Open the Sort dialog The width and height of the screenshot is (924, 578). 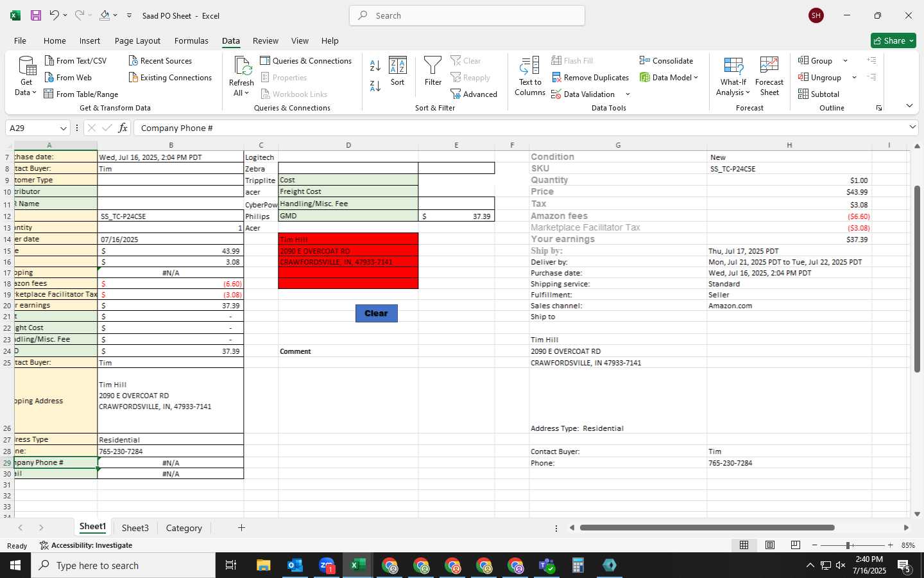[x=398, y=71]
